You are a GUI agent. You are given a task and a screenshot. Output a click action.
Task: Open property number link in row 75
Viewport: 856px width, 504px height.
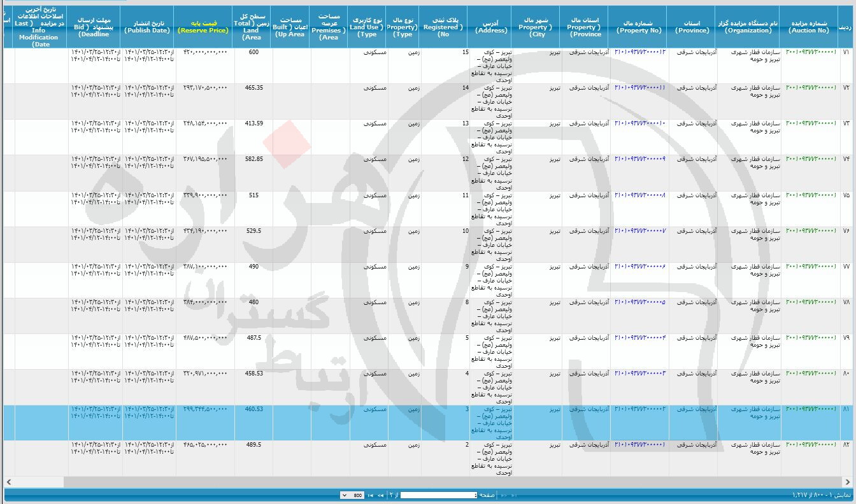639,195
